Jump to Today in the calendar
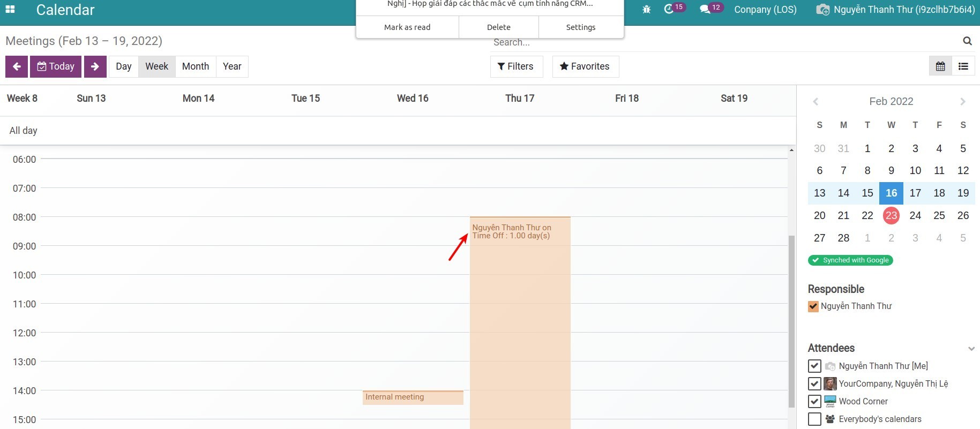The width and height of the screenshot is (980, 429). (56, 66)
